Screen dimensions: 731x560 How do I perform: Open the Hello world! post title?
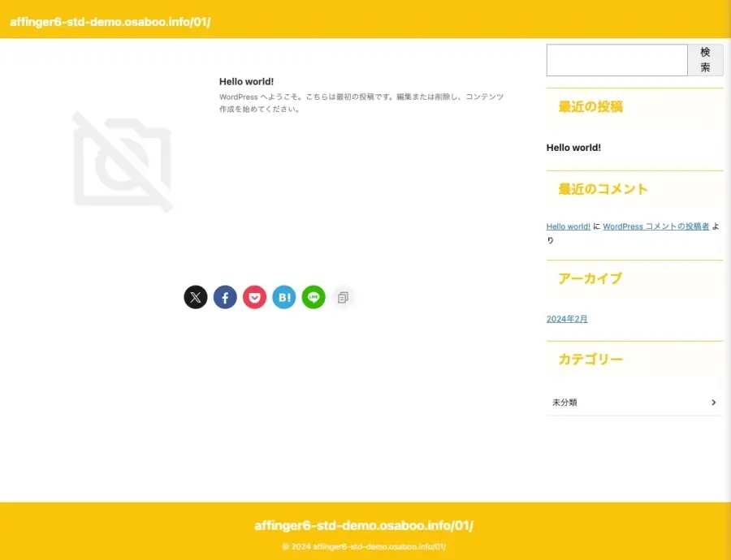coord(573,147)
